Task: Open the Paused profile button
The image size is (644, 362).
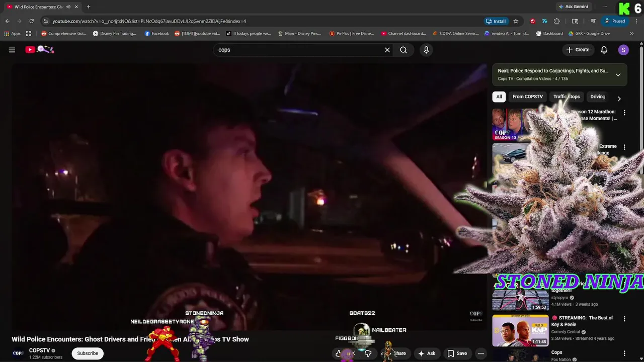Action: coord(615,21)
